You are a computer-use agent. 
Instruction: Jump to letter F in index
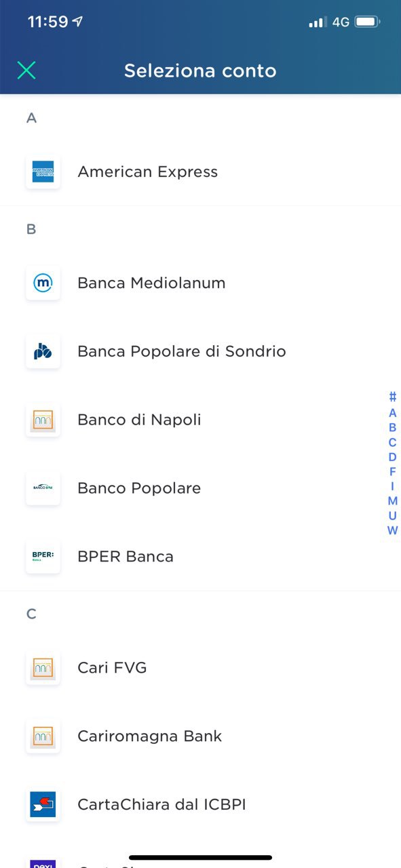point(392,472)
